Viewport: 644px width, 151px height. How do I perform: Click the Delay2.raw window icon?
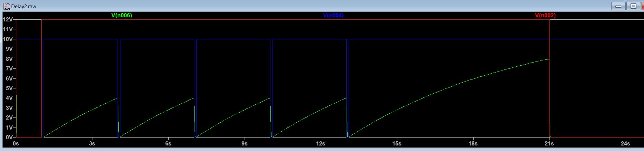point(6,6)
